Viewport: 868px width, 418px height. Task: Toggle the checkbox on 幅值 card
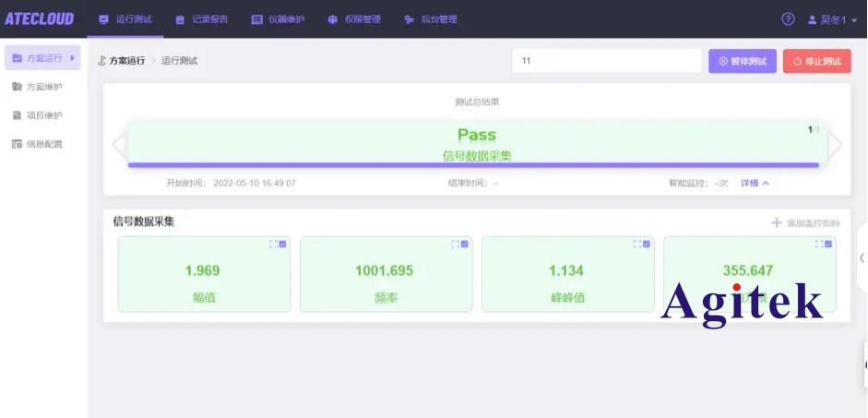pos(283,244)
